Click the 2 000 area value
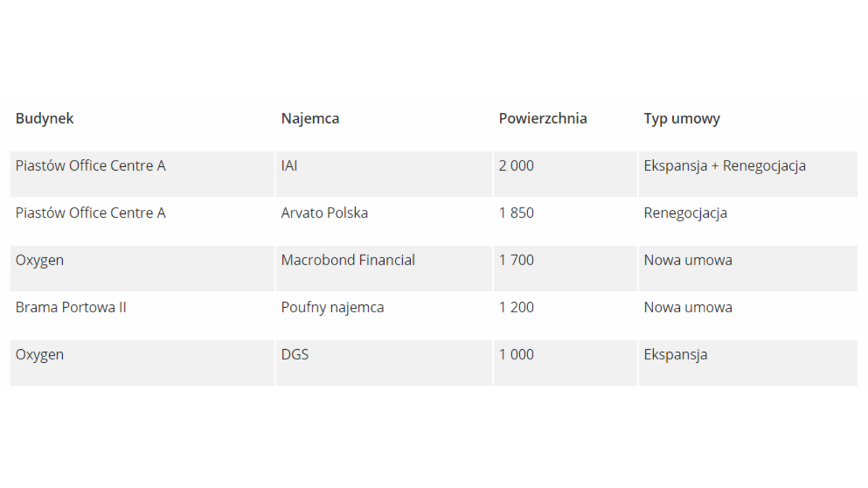Screen dimensions: 868x488 (516, 166)
